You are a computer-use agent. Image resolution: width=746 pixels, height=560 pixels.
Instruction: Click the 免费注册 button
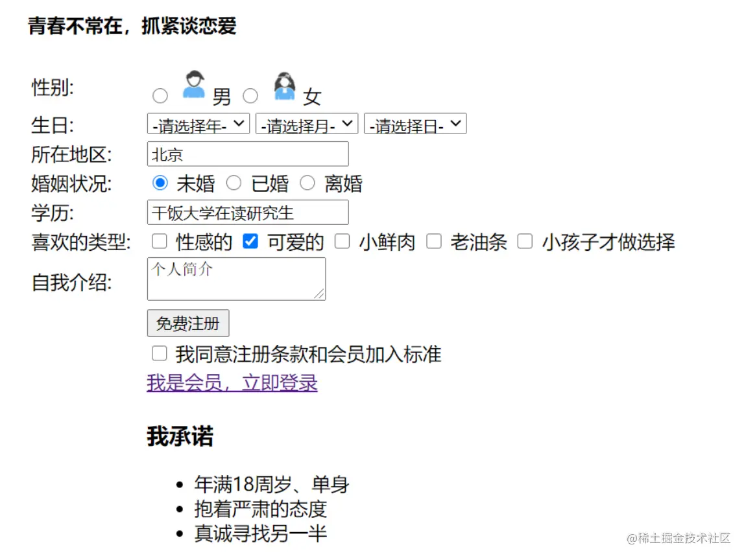(x=188, y=323)
